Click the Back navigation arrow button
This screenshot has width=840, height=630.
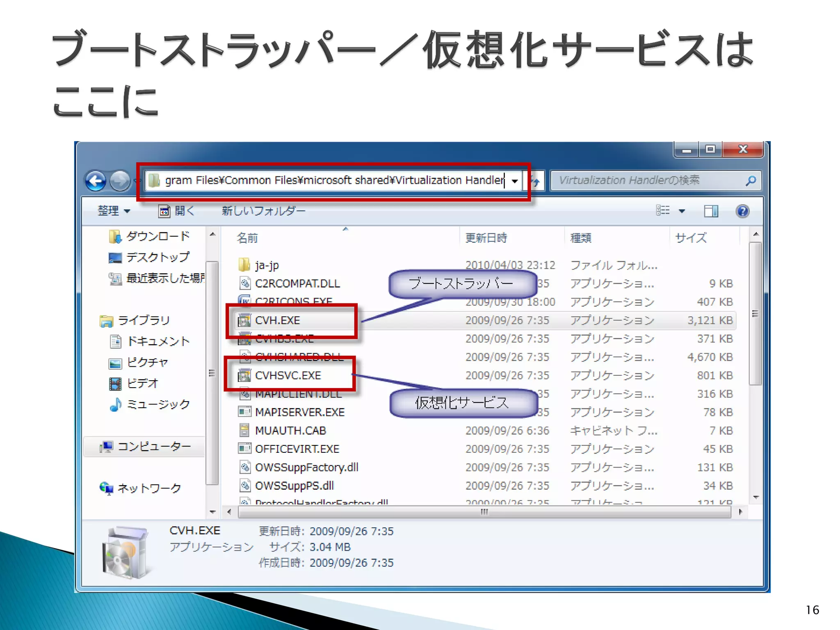click(x=96, y=180)
